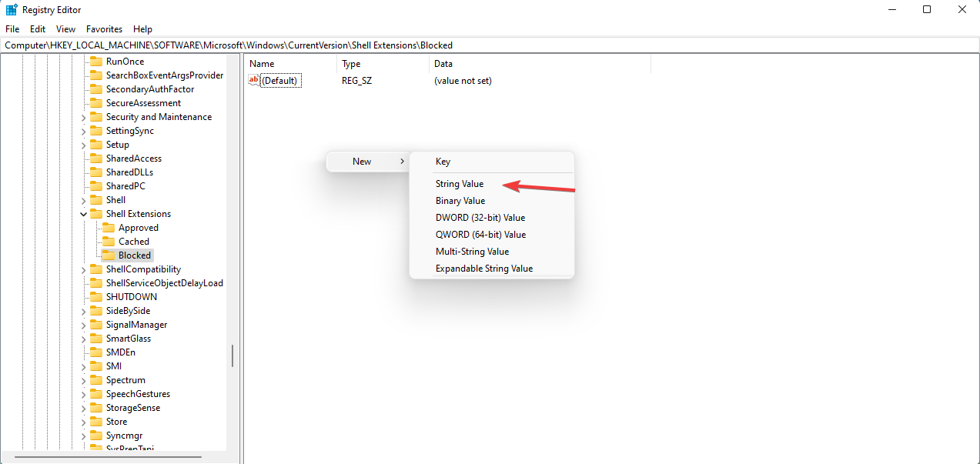Click the '(value not set)' data cell
The width and height of the screenshot is (980, 464).
463,81
